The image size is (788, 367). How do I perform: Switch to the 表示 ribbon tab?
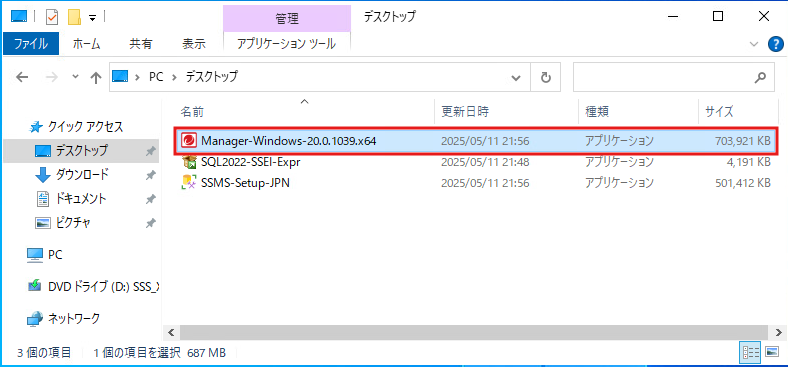(193, 44)
